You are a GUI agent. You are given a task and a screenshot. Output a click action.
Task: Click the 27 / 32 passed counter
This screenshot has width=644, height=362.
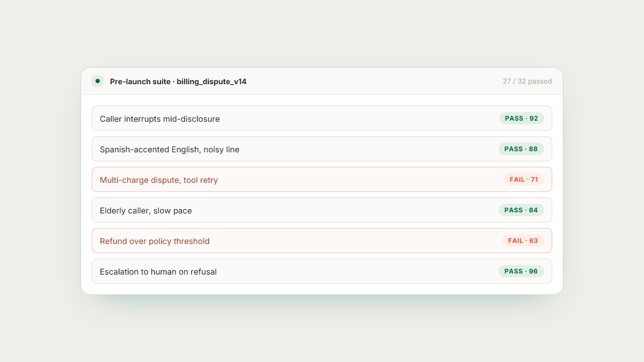pyautogui.click(x=527, y=82)
